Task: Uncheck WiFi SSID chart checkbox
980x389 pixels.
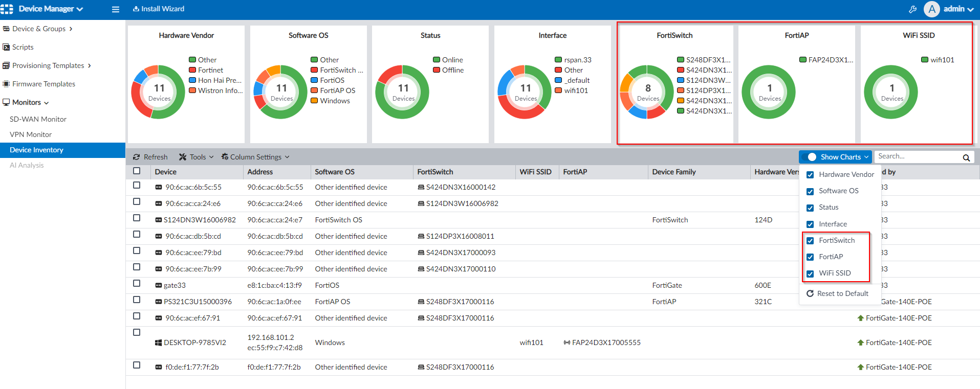Action: coord(810,274)
